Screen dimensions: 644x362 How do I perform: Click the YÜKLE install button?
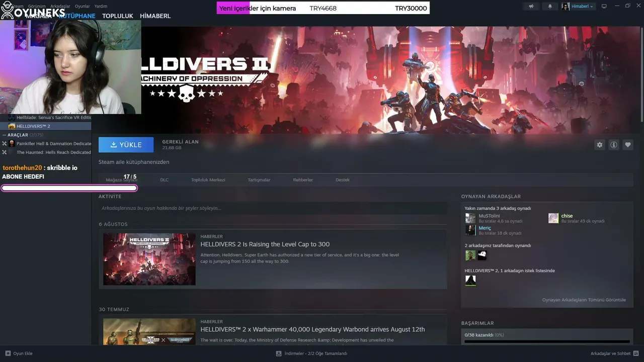(x=126, y=145)
